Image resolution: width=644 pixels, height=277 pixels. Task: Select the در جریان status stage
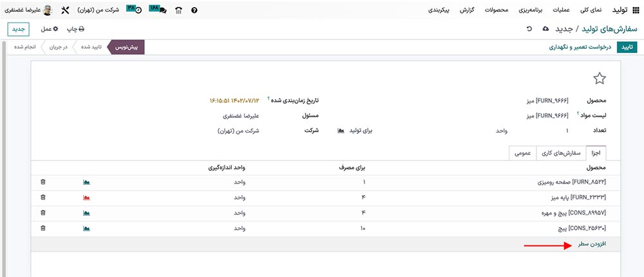pyautogui.click(x=59, y=47)
